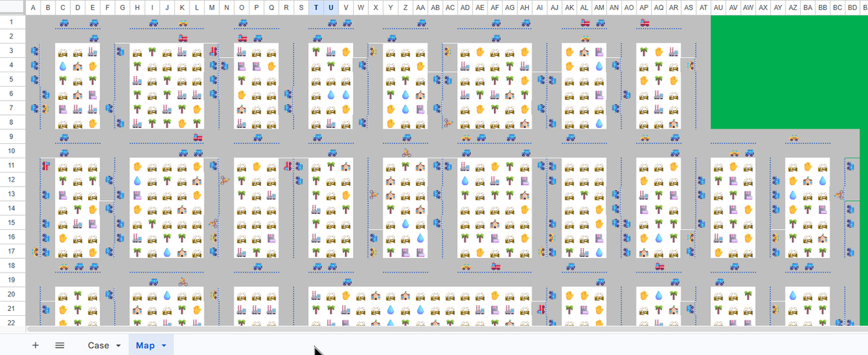Screen dimensions: 868x355
Task: Open the Map sheet tab dropdown arrow
Action: click(x=163, y=346)
